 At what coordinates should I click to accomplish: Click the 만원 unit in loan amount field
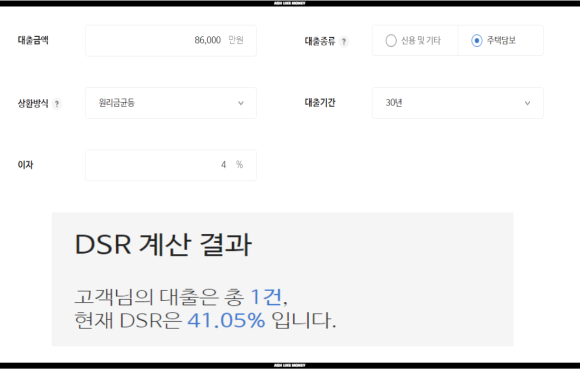(x=236, y=40)
